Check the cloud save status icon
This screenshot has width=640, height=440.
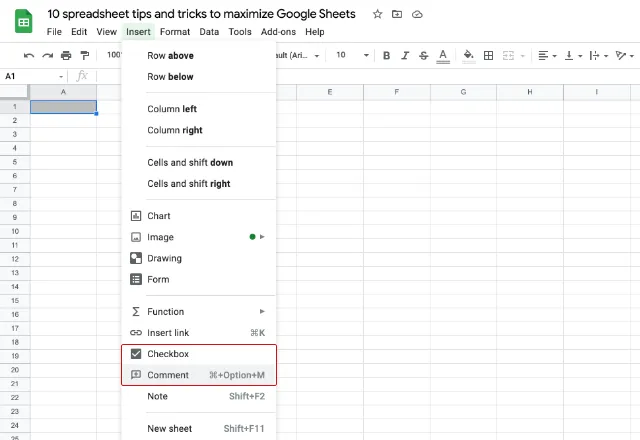[x=417, y=14]
